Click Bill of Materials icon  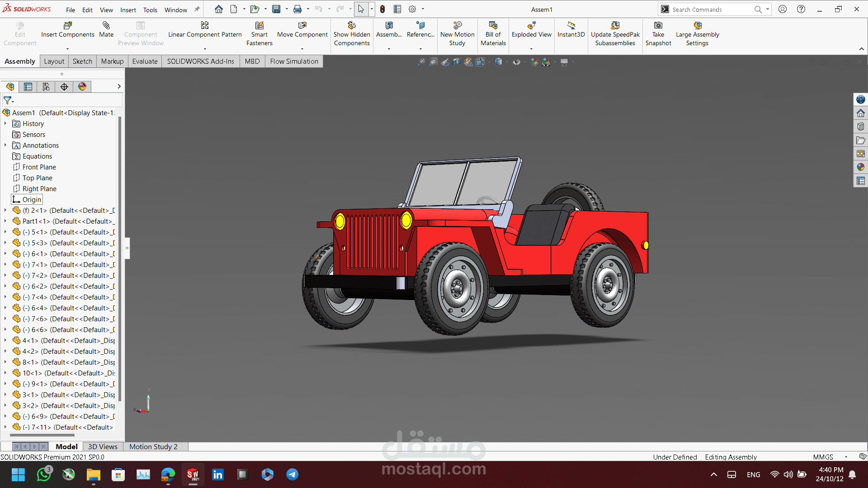click(493, 26)
